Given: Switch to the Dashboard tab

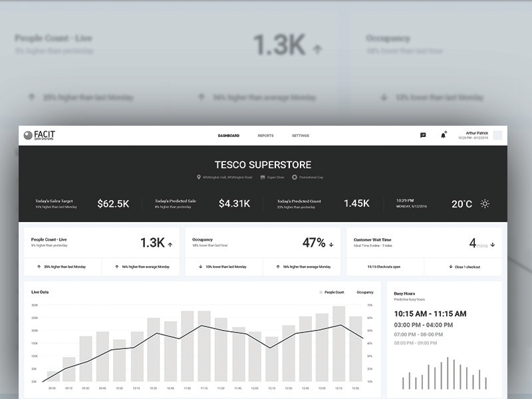Looking at the screenshot, I should [229, 136].
